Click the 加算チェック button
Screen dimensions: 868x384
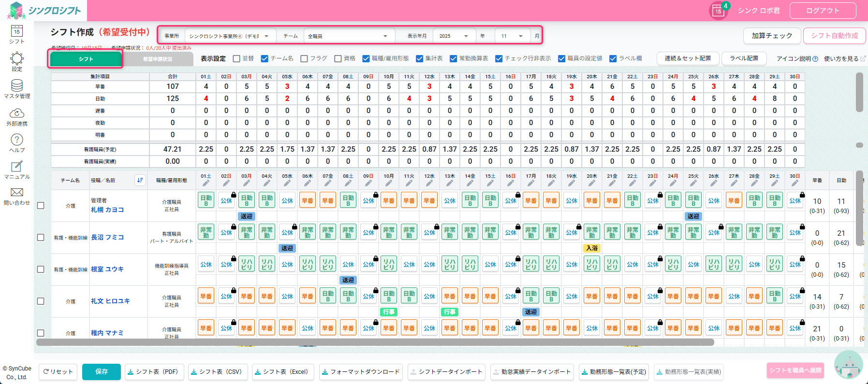pyautogui.click(x=772, y=36)
